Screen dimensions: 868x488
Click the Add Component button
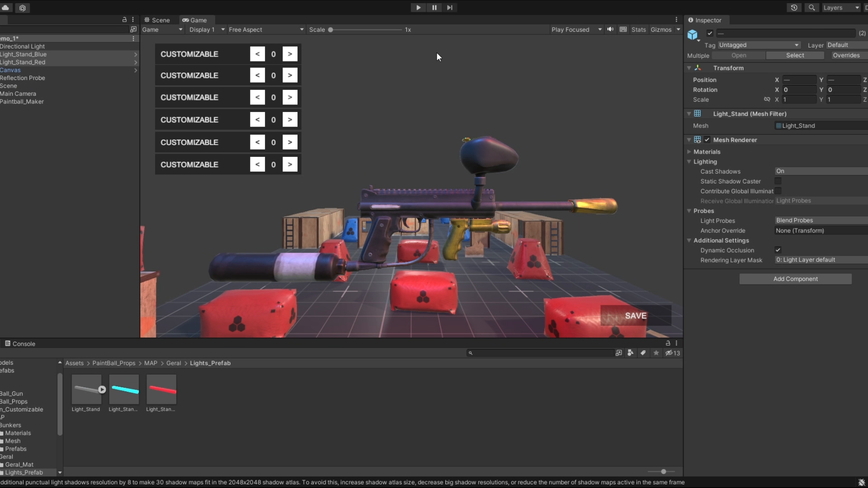(795, 279)
